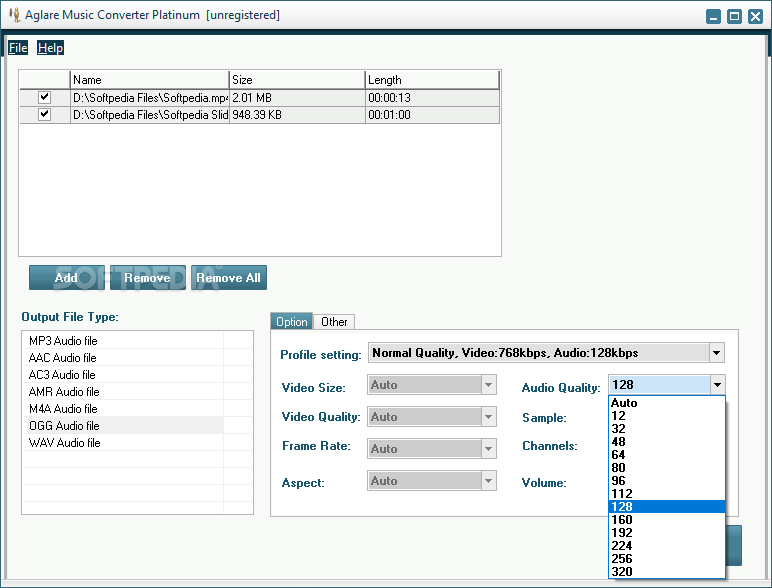
Task: Select 80 in Audio Quality list
Action: click(x=667, y=468)
